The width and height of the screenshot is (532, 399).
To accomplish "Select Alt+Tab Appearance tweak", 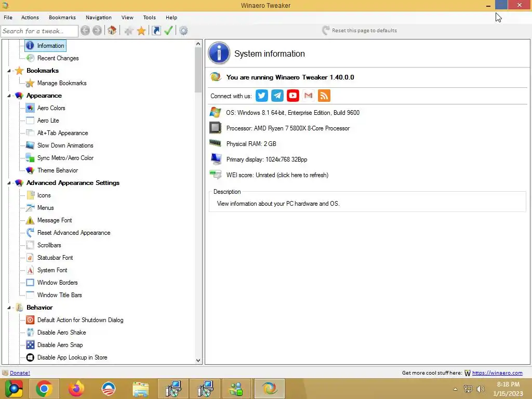I will (x=62, y=133).
